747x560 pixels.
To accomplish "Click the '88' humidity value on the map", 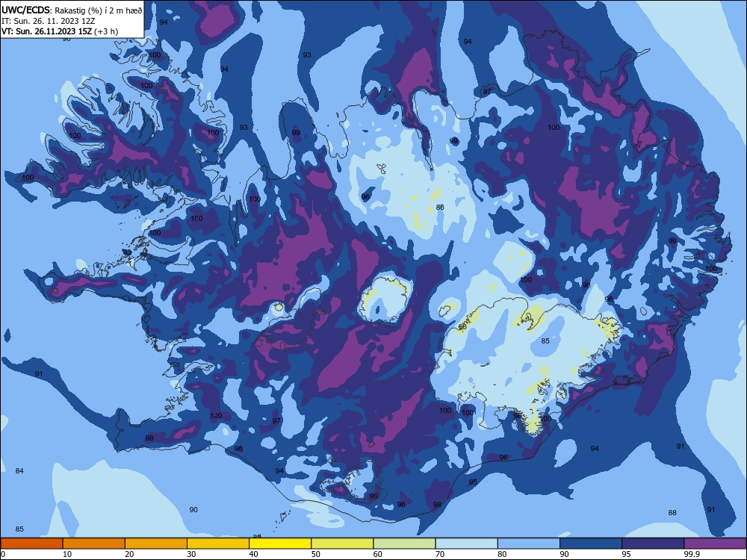I will click(672, 513).
